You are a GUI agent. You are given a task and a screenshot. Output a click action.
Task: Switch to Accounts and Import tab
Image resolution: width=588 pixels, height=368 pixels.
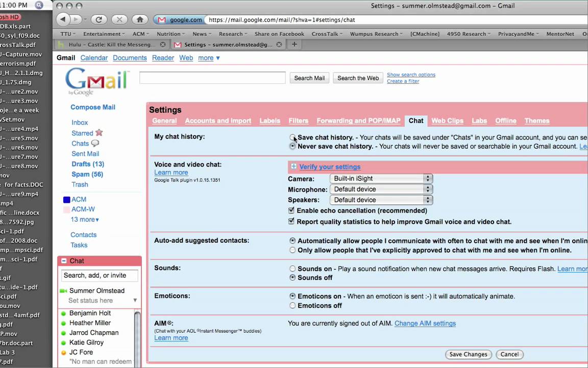point(218,121)
